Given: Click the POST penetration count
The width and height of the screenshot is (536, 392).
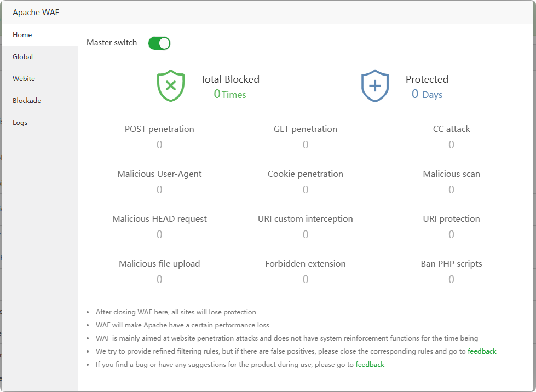Looking at the screenshot, I should click(x=159, y=145).
